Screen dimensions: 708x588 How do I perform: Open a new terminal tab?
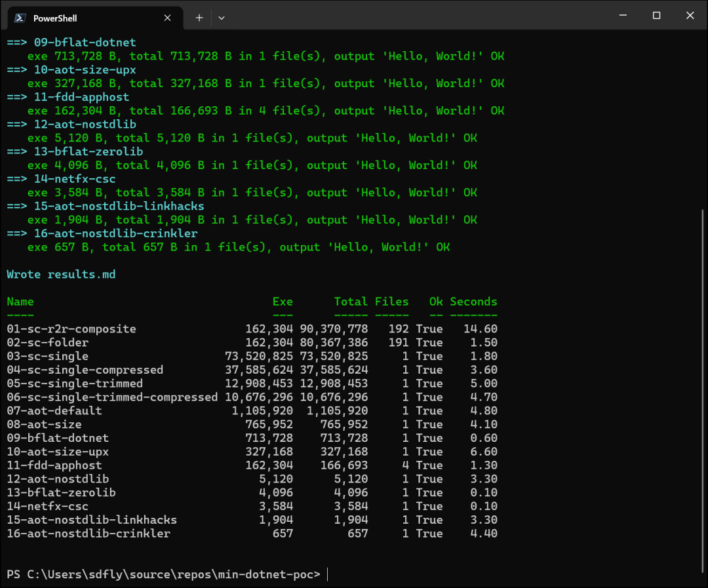199,18
